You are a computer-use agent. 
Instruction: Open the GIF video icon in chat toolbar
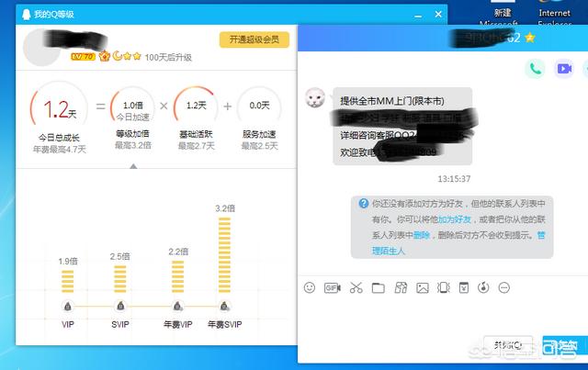[333, 288]
